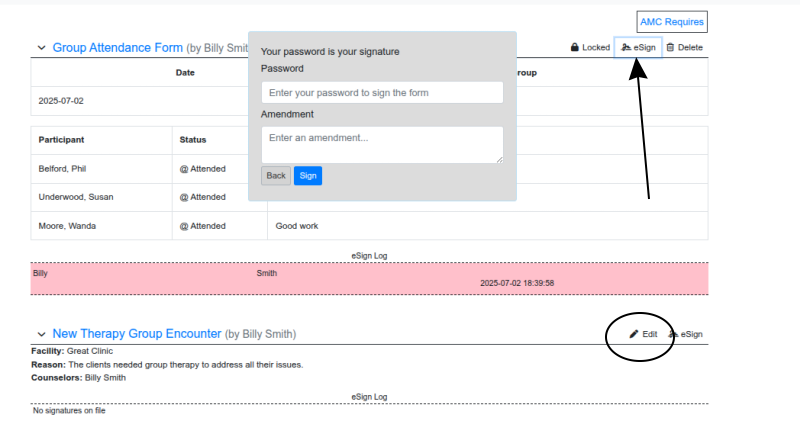Screen dimensions: 800x440
Task: Collapse the New Therapy Group Encounter section
Action: coord(41,334)
